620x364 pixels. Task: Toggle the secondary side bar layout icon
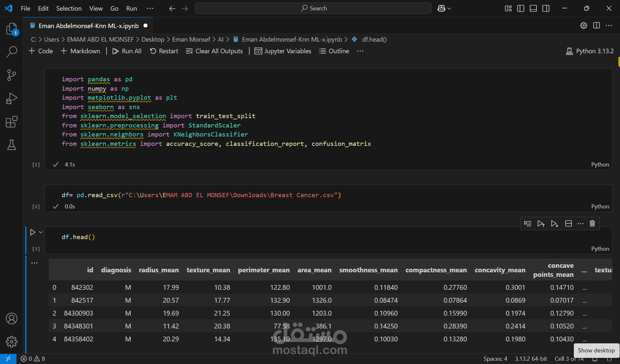[546, 8]
